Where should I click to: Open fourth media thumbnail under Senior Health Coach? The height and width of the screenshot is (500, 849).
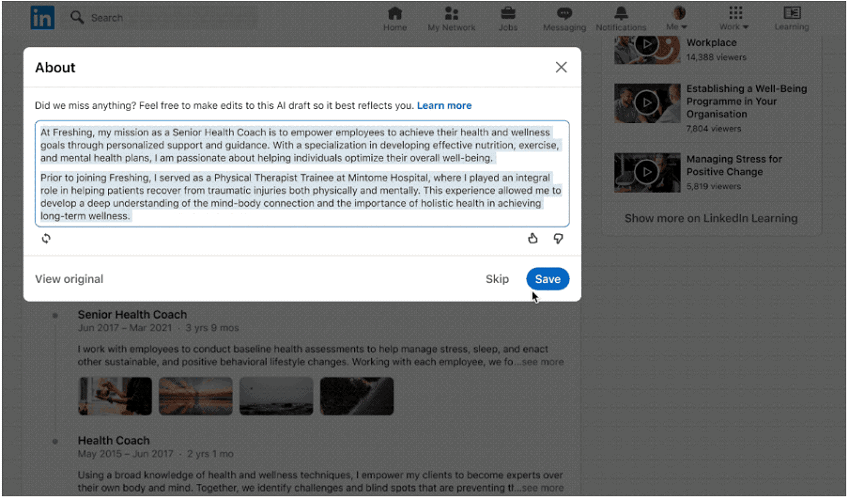pyautogui.click(x=357, y=397)
